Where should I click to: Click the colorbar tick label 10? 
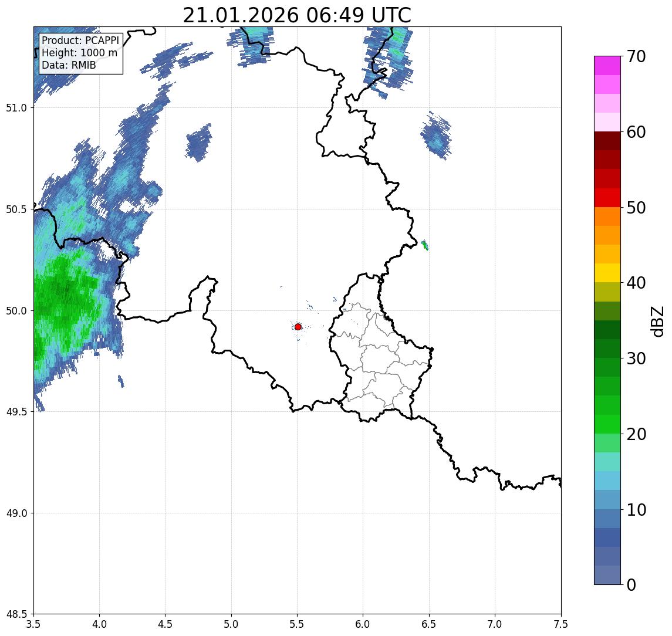636,510
